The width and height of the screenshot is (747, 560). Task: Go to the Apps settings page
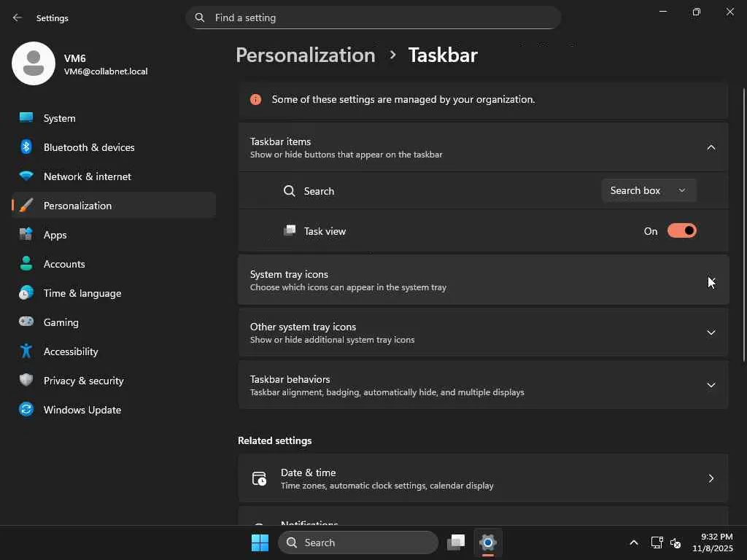click(55, 235)
